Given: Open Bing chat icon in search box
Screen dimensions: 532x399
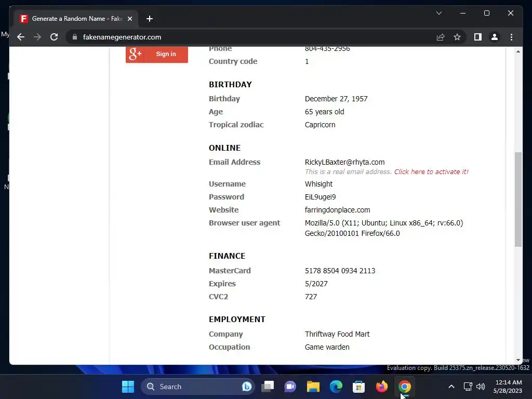Looking at the screenshot, I should pos(247,387).
